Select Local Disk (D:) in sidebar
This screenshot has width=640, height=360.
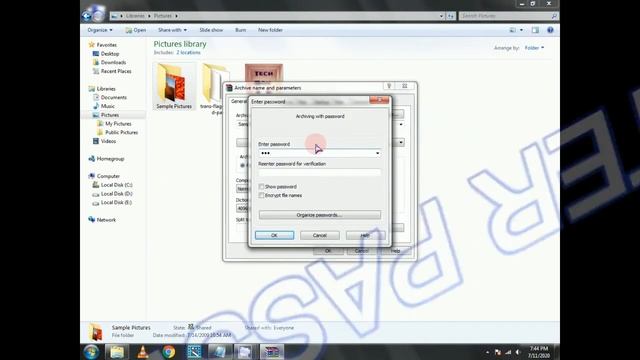tap(116, 194)
